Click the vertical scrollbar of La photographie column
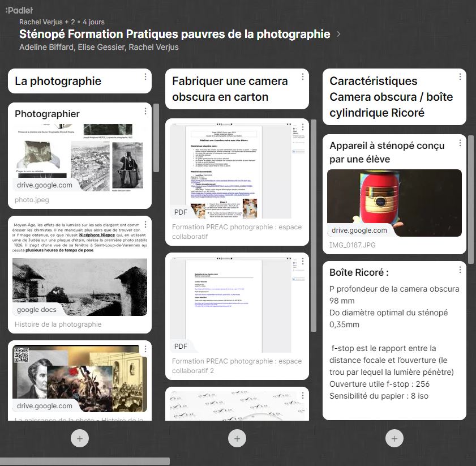Viewport: 476px width, 466px height. [x=156, y=138]
